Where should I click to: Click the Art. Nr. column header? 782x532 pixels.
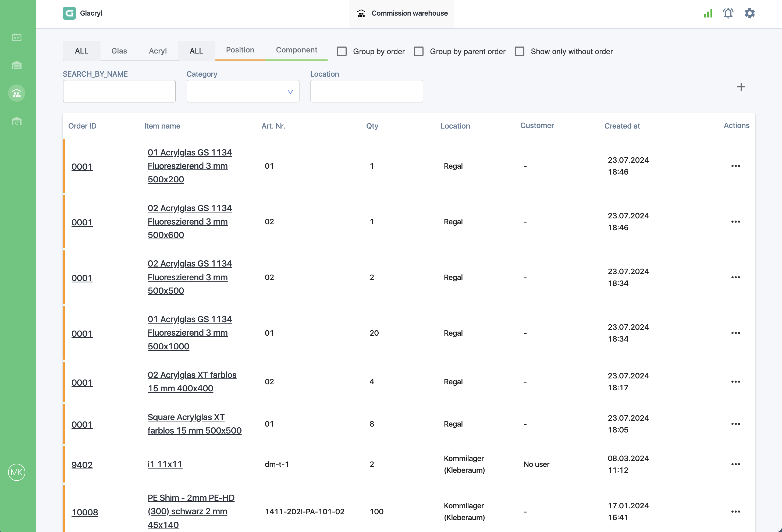click(x=273, y=126)
